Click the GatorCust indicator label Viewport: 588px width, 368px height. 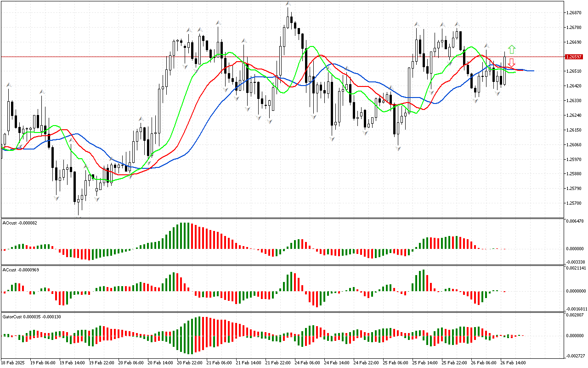click(x=32, y=316)
